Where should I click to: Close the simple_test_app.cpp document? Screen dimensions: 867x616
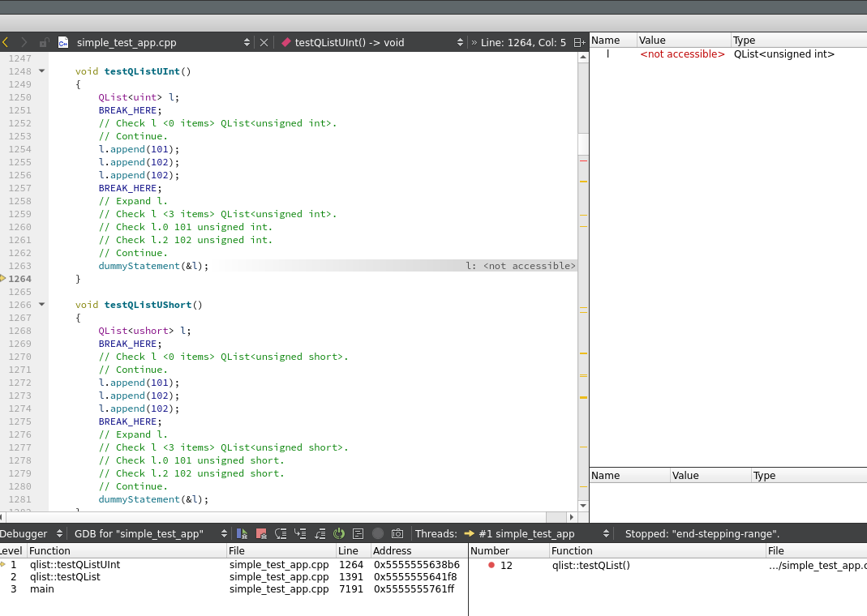coord(264,42)
